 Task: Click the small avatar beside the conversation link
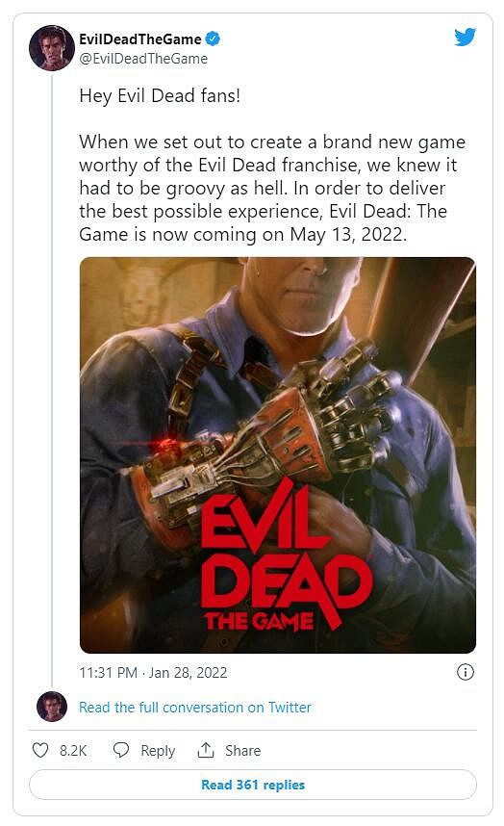point(52,707)
